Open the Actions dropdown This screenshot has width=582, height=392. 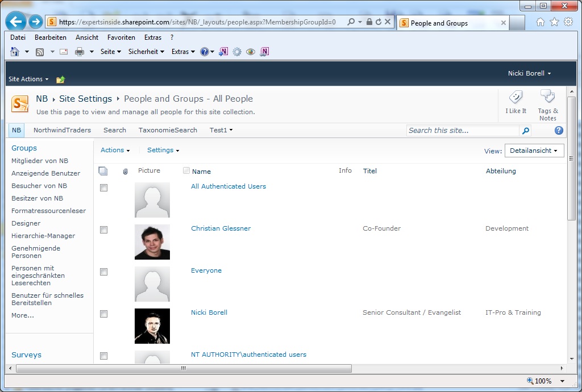[x=115, y=150]
